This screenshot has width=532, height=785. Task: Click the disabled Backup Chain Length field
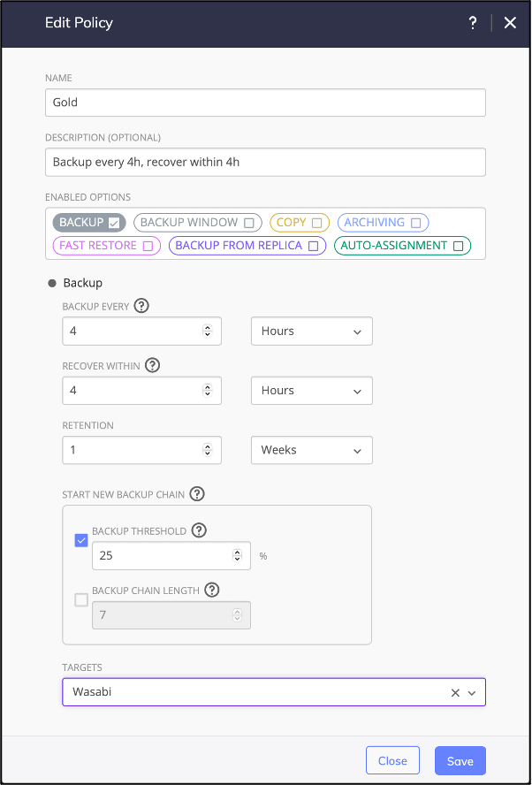pyautogui.click(x=171, y=614)
